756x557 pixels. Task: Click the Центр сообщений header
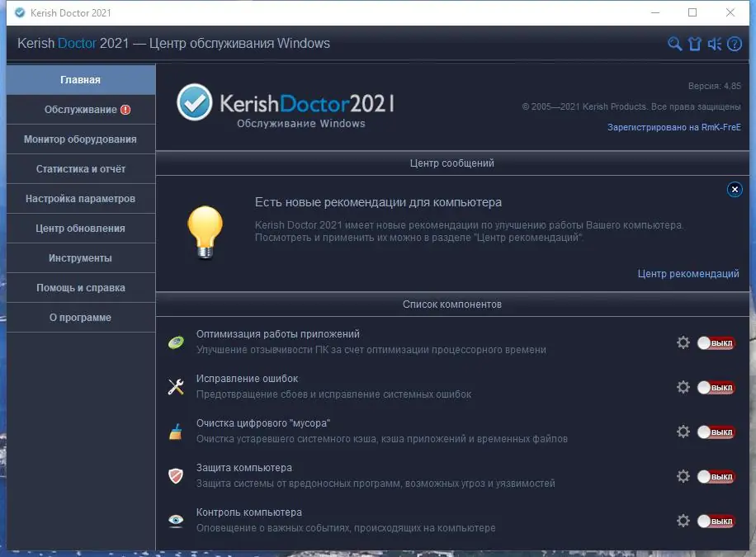tap(452, 163)
